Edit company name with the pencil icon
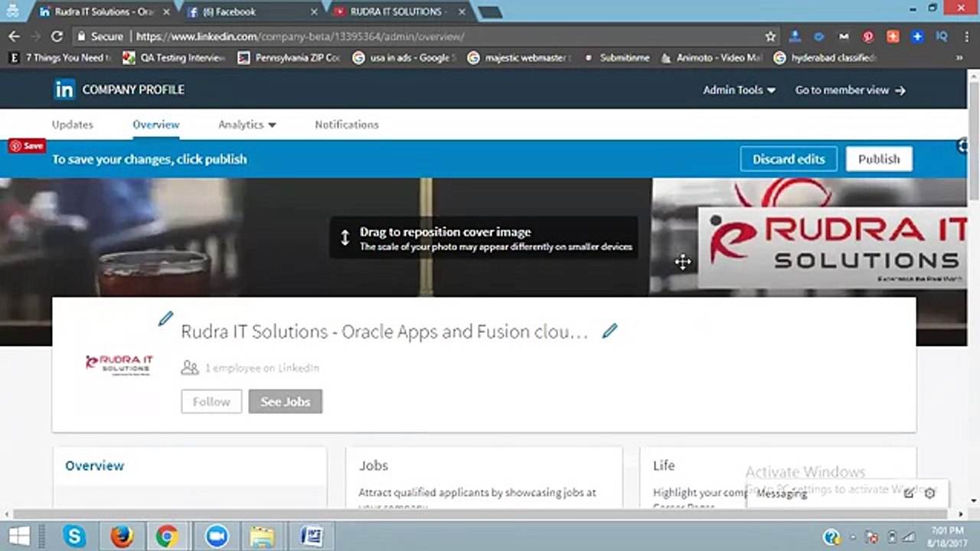This screenshot has height=551, width=980. pos(609,331)
